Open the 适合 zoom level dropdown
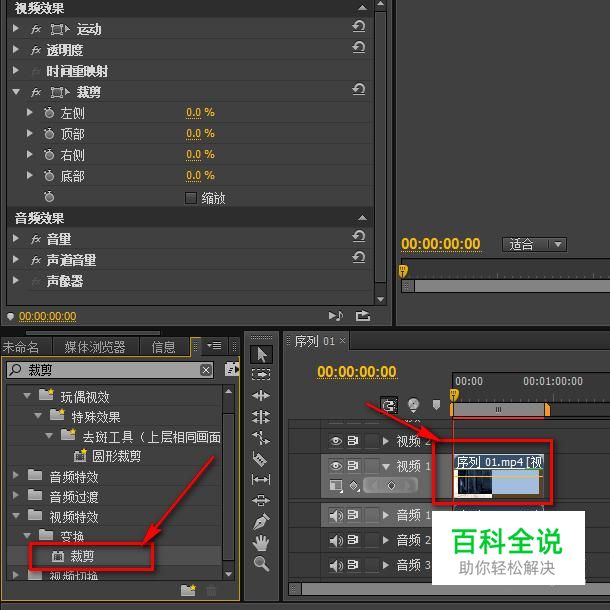Viewport: 610px width, 610px height. 534,244
